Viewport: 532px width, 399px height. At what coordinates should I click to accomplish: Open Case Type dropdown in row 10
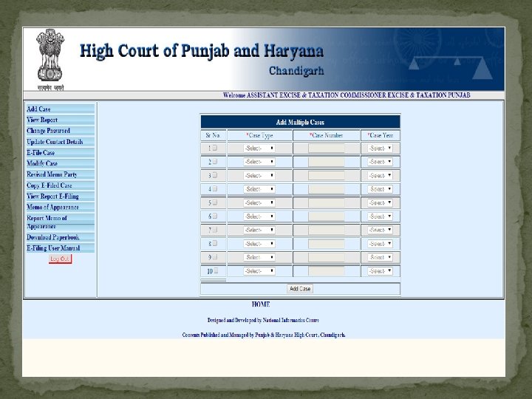(x=259, y=271)
